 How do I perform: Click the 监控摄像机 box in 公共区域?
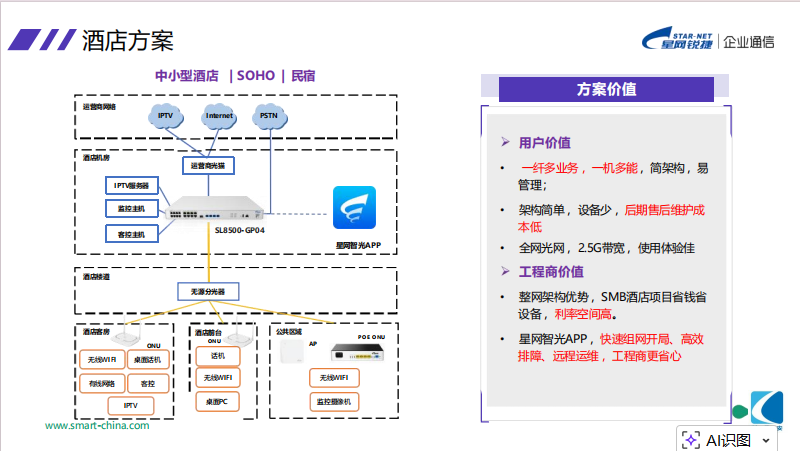pos(334,401)
